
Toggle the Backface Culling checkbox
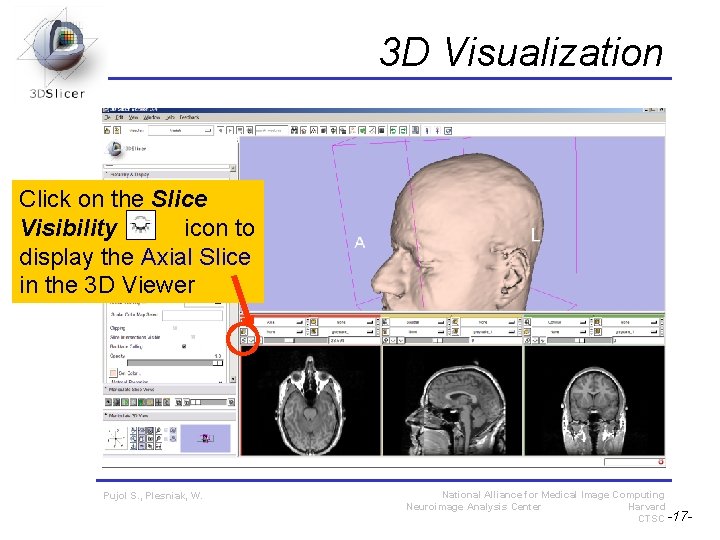[184, 346]
